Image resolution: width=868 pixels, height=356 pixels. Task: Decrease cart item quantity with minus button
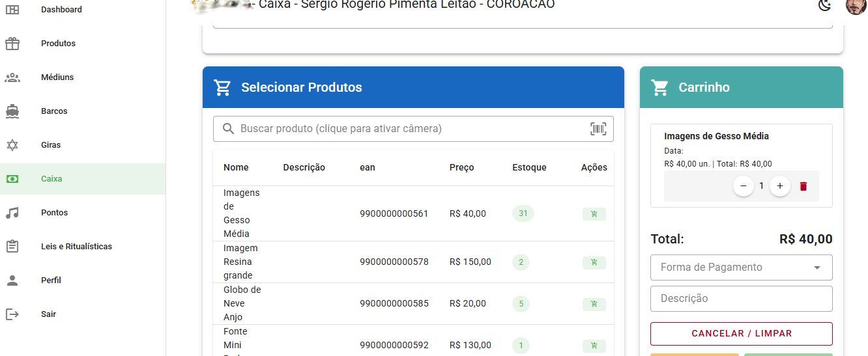point(744,186)
